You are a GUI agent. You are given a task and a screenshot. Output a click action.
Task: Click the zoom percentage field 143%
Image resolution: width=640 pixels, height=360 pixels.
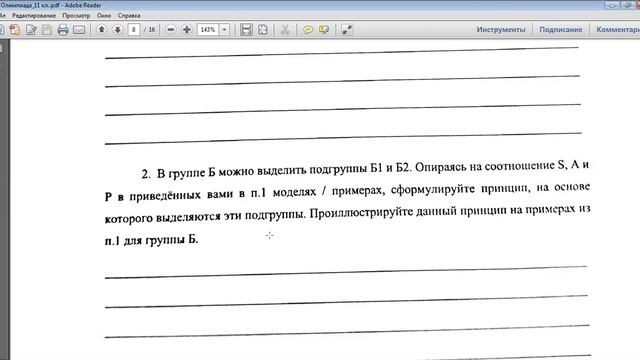tap(208, 29)
